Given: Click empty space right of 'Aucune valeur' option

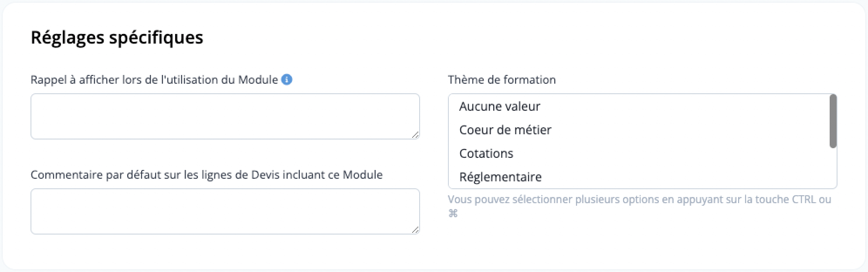Looking at the screenshot, I should point(684,106).
